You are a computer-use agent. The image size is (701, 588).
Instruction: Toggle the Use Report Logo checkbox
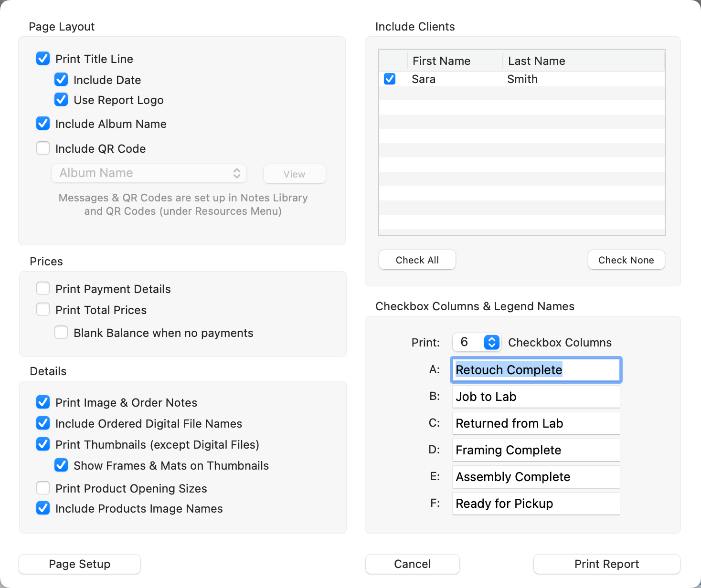click(x=61, y=100)
